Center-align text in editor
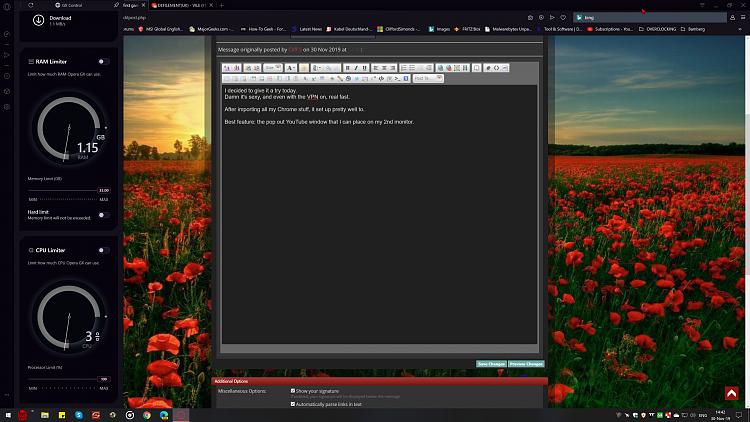Viewport: 750px width, 422px height. (x=384, y=68)
